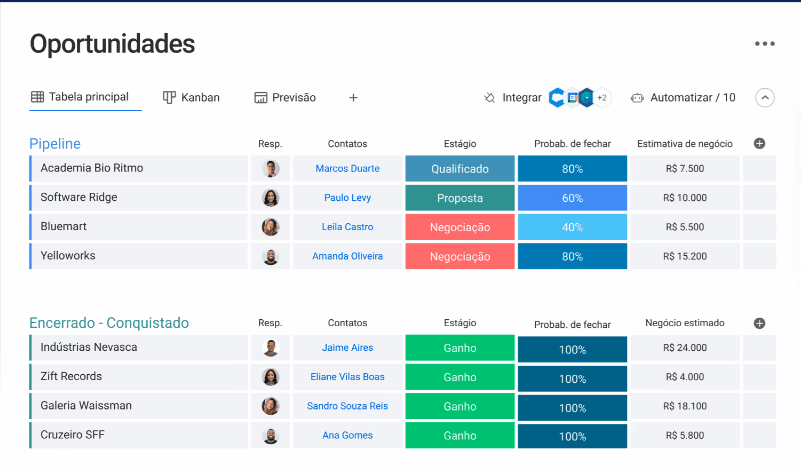Open the Sandro Souza Reis contact link
The width and height of the screenshot is (801, 474).
pyautogui.click(x=347, y=406)
